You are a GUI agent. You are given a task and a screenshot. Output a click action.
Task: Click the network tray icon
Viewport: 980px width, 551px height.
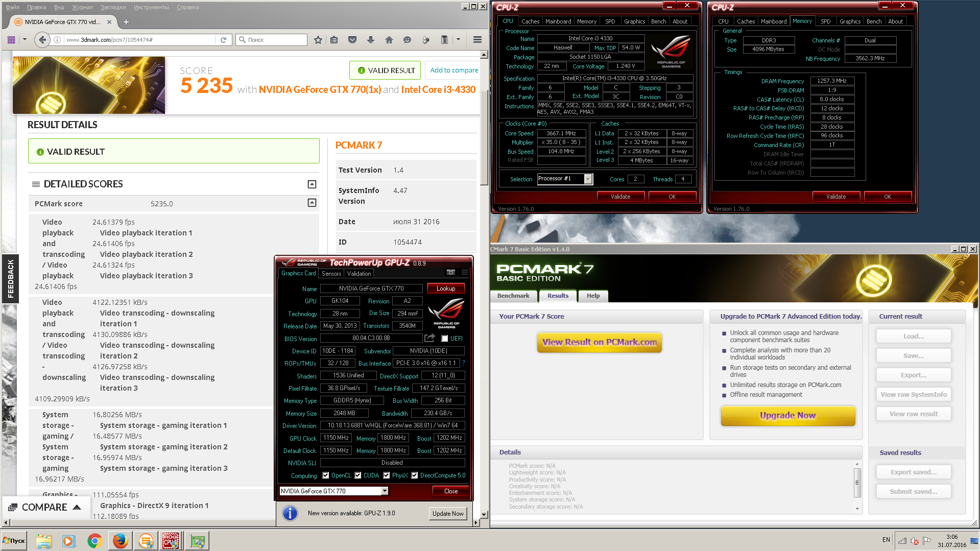click(x=902, y=540)
